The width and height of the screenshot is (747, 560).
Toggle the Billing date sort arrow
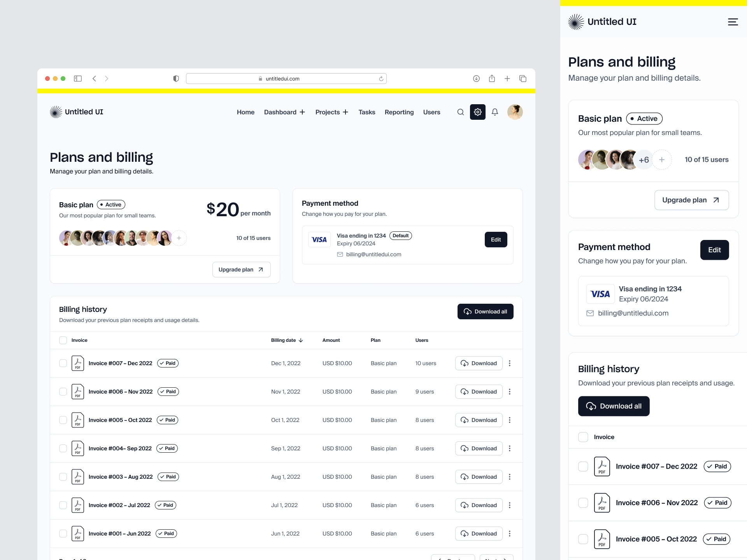(x=300, y=340)
